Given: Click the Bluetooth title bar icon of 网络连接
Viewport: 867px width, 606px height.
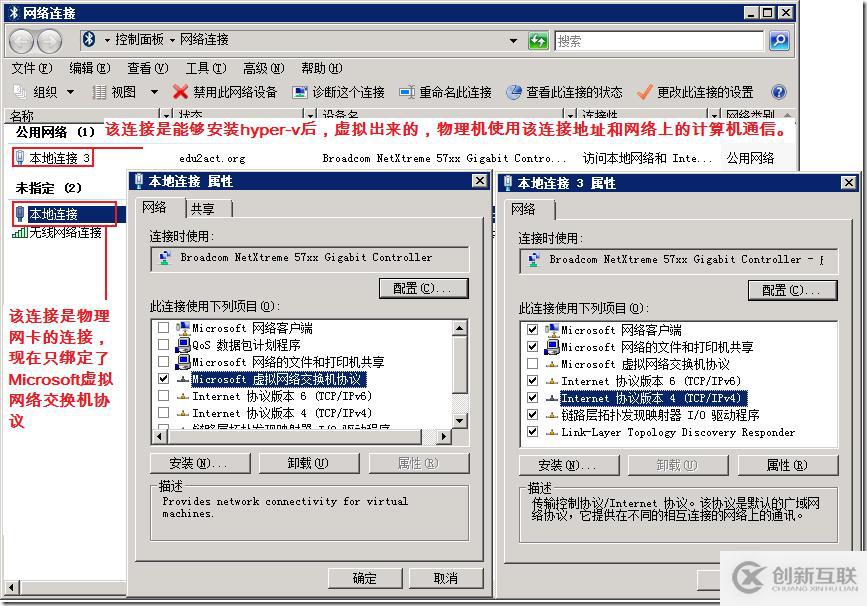Looking at the screenshot, I should click(14, 13).
